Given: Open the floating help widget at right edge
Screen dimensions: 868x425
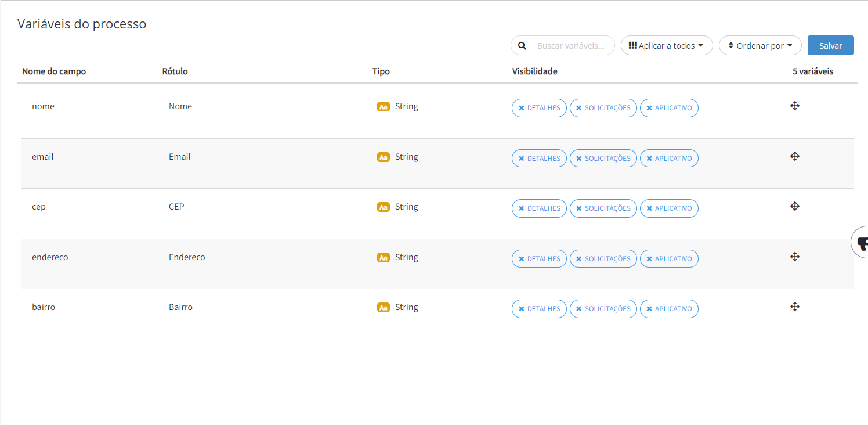Looking at the screenshot, I should pyautogui.click(x=861, y=242).
